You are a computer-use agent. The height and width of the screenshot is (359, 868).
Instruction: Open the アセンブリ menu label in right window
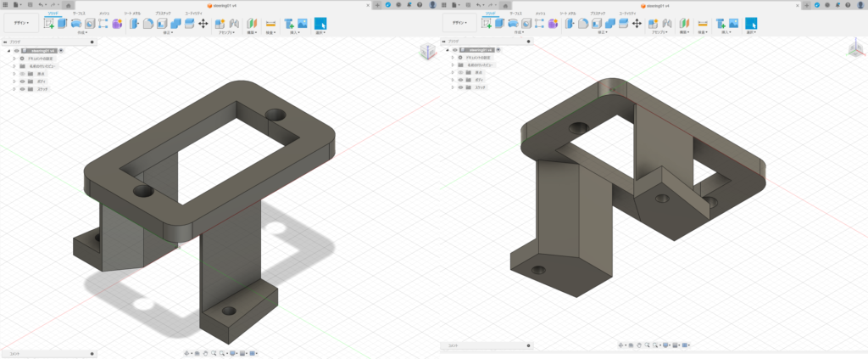pos(659,32)
